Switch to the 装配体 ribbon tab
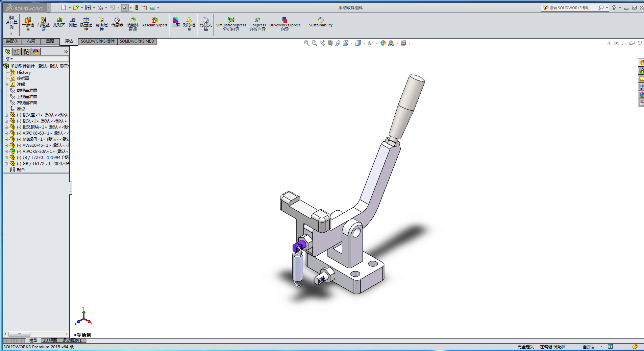This screenshot has width=644, height=351. click(x=12, y=41)
